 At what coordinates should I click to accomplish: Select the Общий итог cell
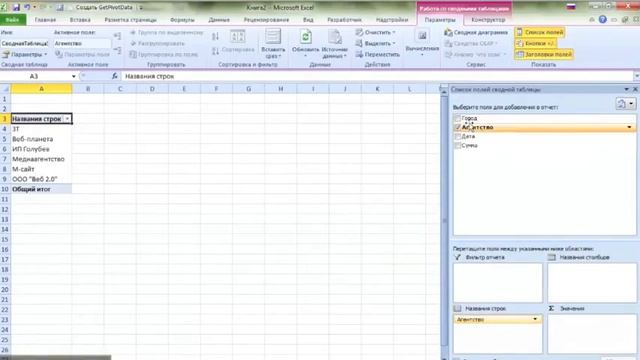pos(41,189)
